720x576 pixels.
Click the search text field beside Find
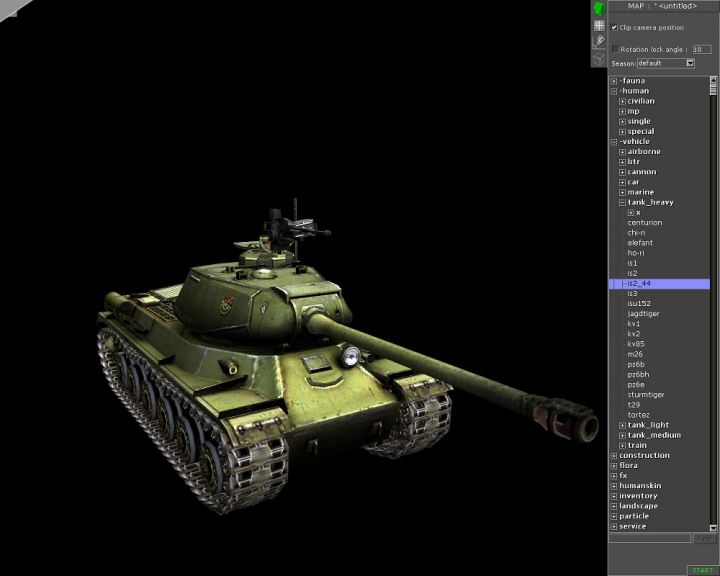[x=650, y=539]
